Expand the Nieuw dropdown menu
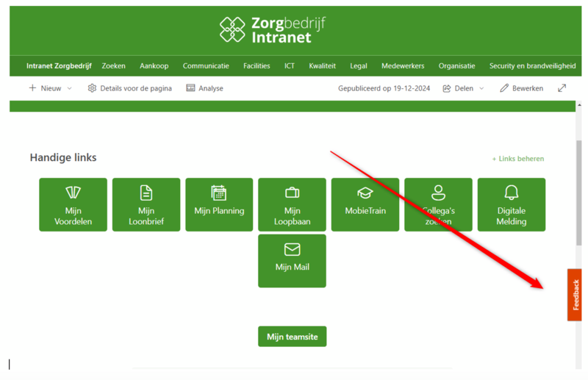 50,88
